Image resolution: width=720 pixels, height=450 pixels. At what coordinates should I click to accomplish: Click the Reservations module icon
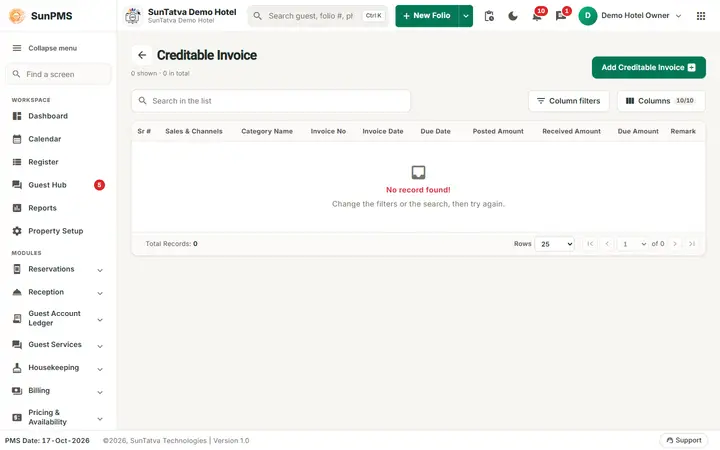click(x=17, y=269)
